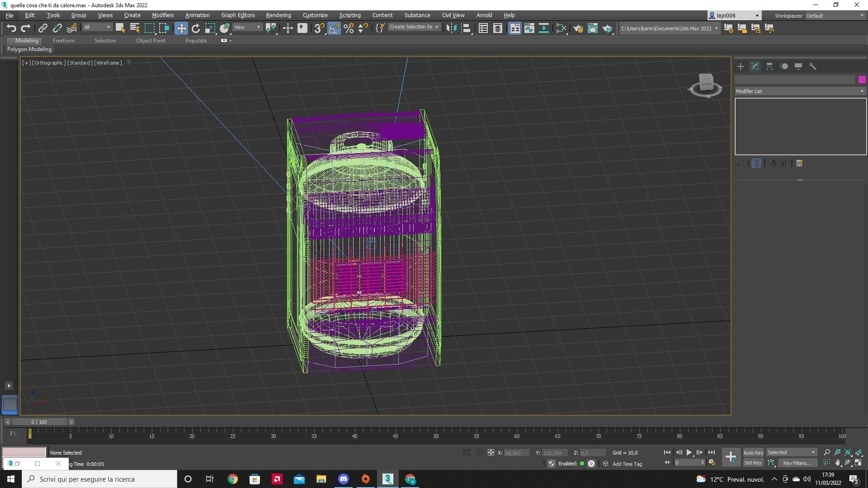Activate the Select and Move tool
The image size is (868, 488).
(x=181, y=28)
